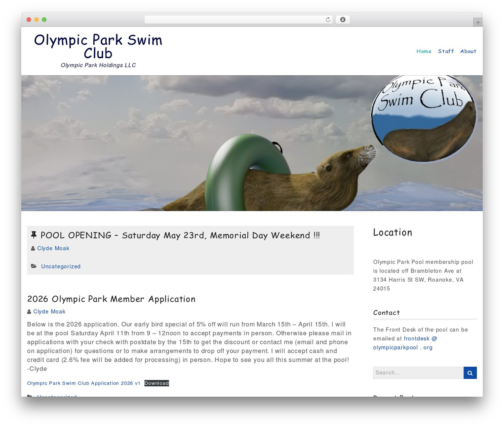Click the frontdesk email address link

pos(405,343)
